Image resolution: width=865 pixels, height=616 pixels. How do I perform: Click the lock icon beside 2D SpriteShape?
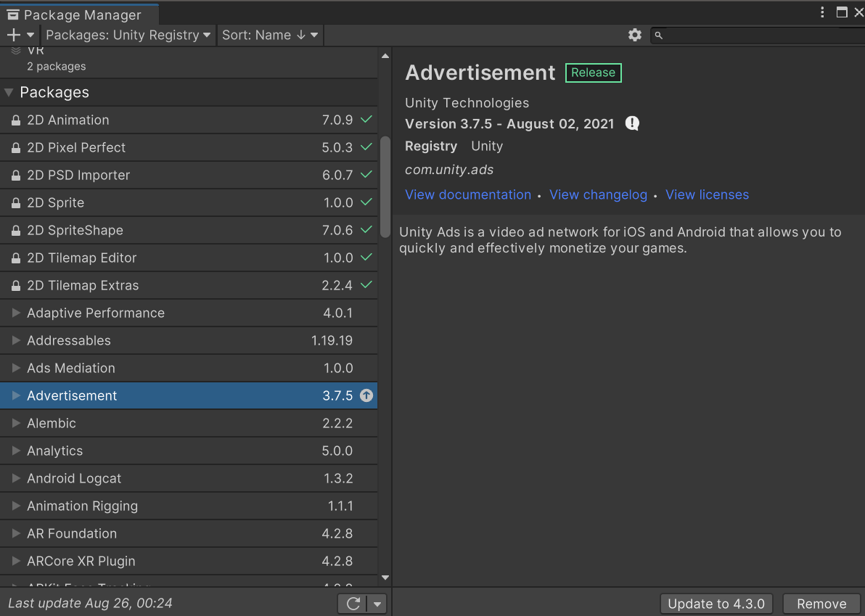16,231
